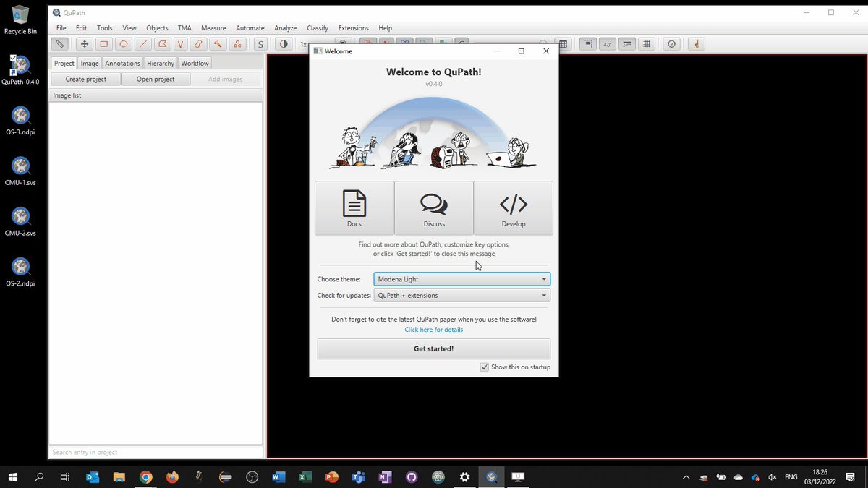Open the Discuss forum button
868x488 pixels.
pyautogui.click(x=434, y=208)
